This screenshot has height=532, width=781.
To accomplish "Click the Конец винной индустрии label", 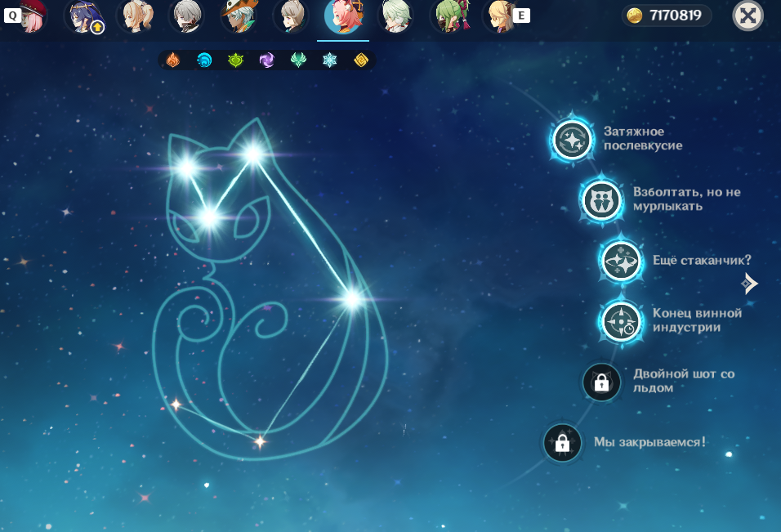I will point(698,320).
